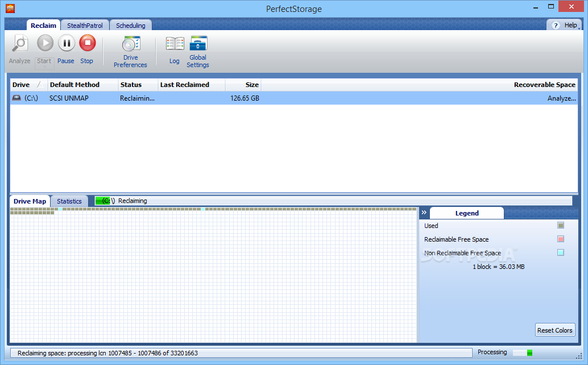Open Global Settings toolbox
Screen dimensions: 588x365
click(x=198, y=43)
